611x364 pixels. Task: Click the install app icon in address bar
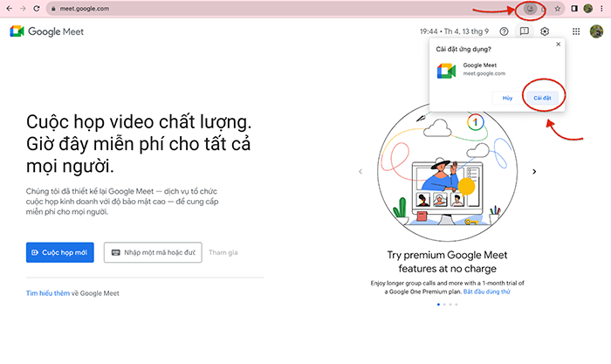530,8
